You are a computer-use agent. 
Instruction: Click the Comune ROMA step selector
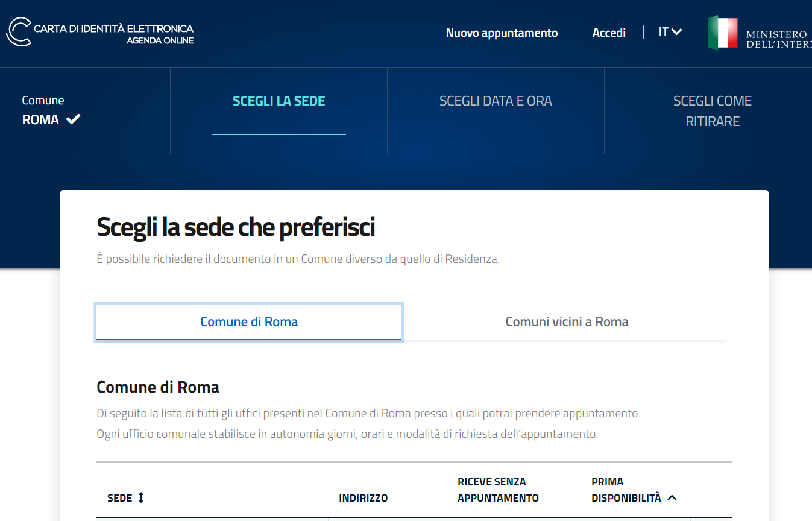point(51,110)
